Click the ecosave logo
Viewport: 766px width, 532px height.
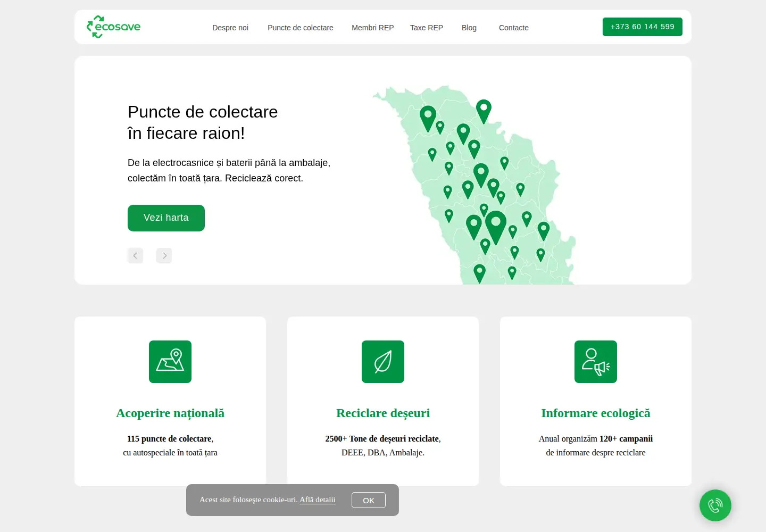[113, 27]
